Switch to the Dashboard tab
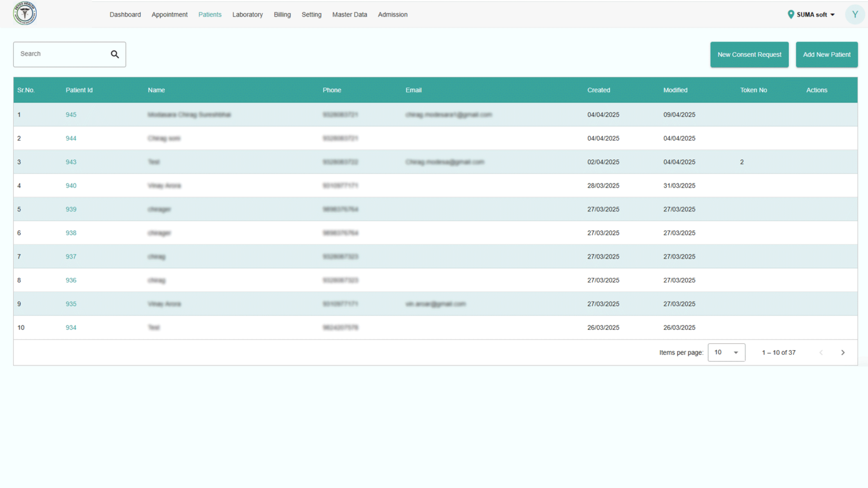Screen dimensions: 868x488 [125, 14]
